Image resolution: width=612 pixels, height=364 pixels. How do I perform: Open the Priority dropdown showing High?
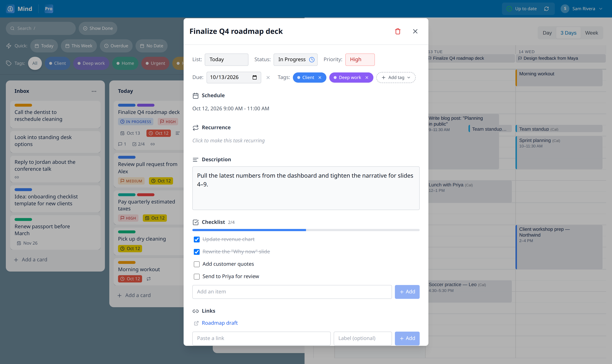[x=360, y=60]
